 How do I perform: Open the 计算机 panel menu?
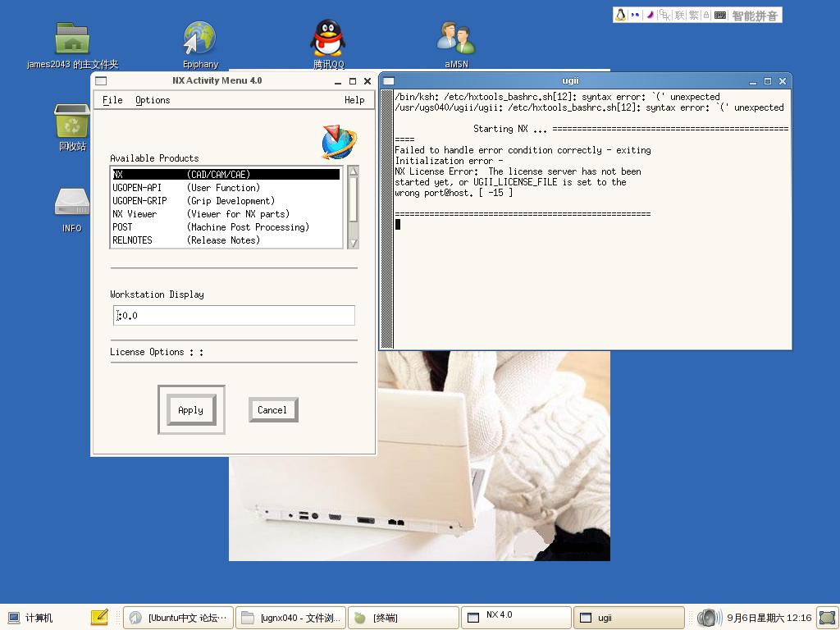(31, 618)
